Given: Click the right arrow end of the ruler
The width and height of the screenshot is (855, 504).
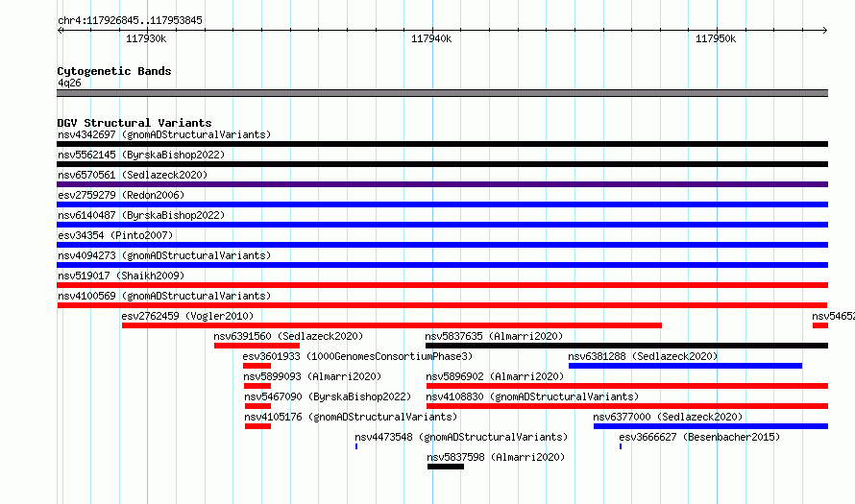Looking at the screenshot, I should (x=825, y=31).
